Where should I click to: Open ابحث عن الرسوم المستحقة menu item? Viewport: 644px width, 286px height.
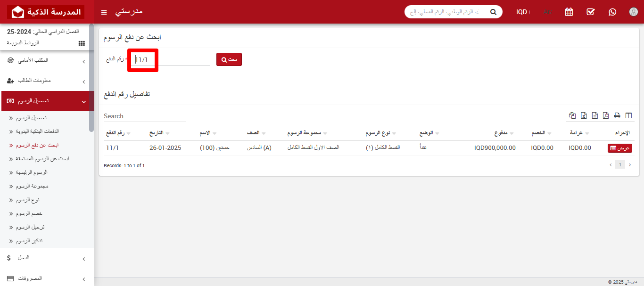[41, 159]
